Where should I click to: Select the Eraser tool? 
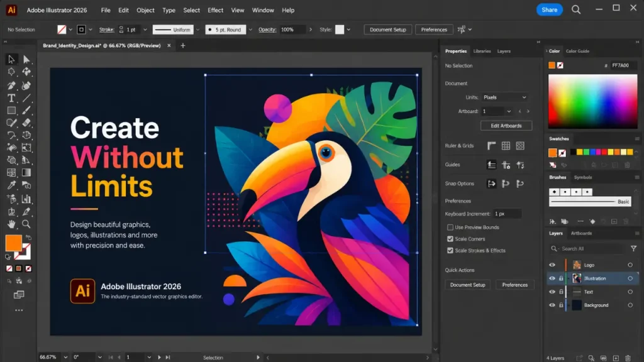26,123
